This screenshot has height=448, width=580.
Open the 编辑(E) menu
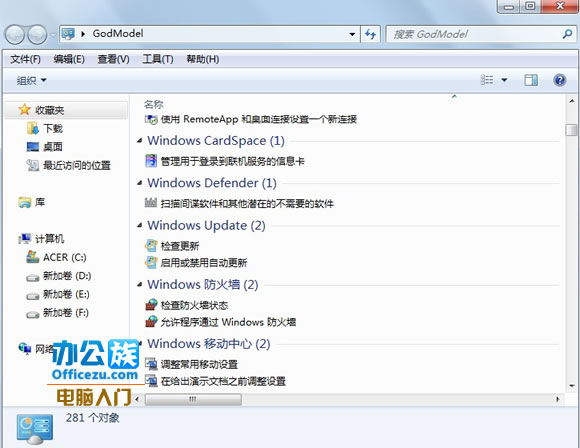pos(69,59)
